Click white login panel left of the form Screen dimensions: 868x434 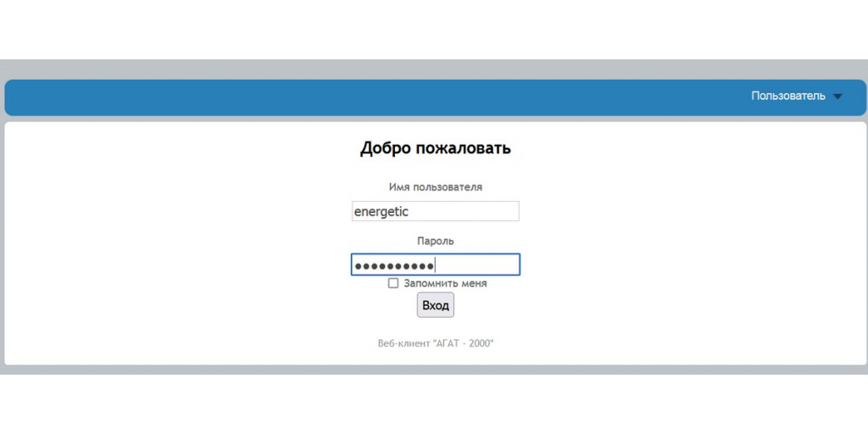click(x=170, y=246)
